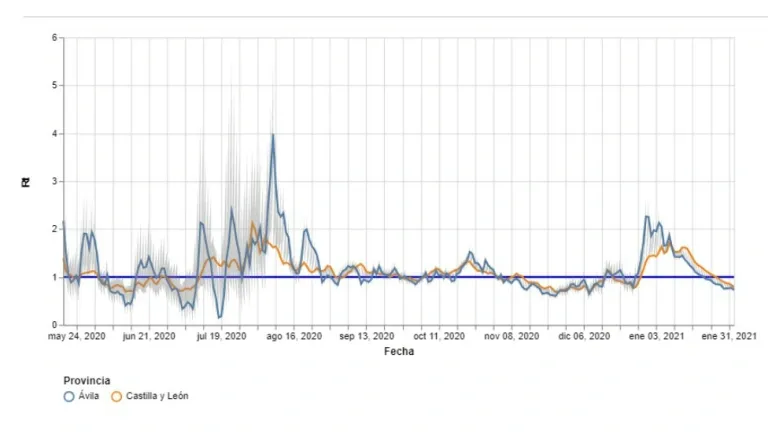This screenshot has width=768, height=432.
Task: Click the 'nov 08, 2020' axis label
Action: [512, 337]
